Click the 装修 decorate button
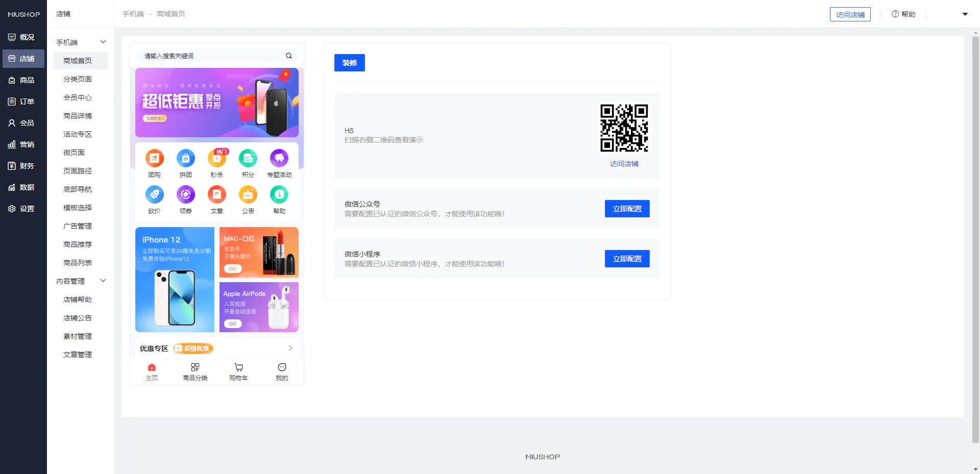 [350, 63]
